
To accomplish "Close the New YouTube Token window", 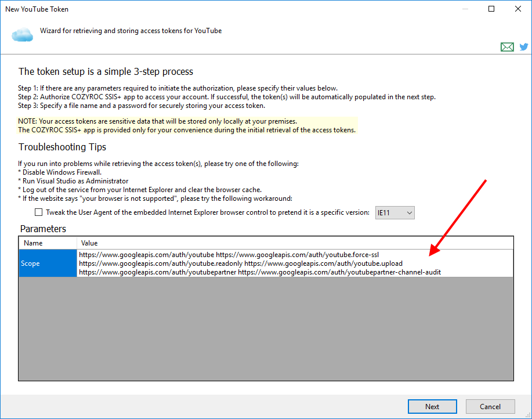I will pos(517,9).
